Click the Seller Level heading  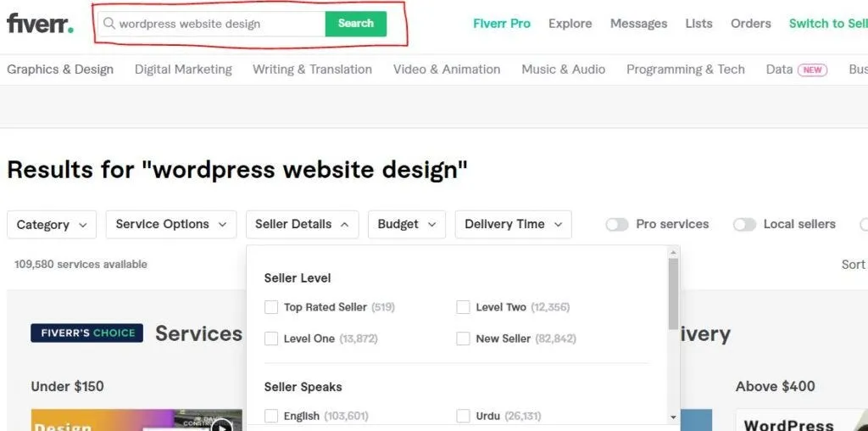(x=298, y=278)
